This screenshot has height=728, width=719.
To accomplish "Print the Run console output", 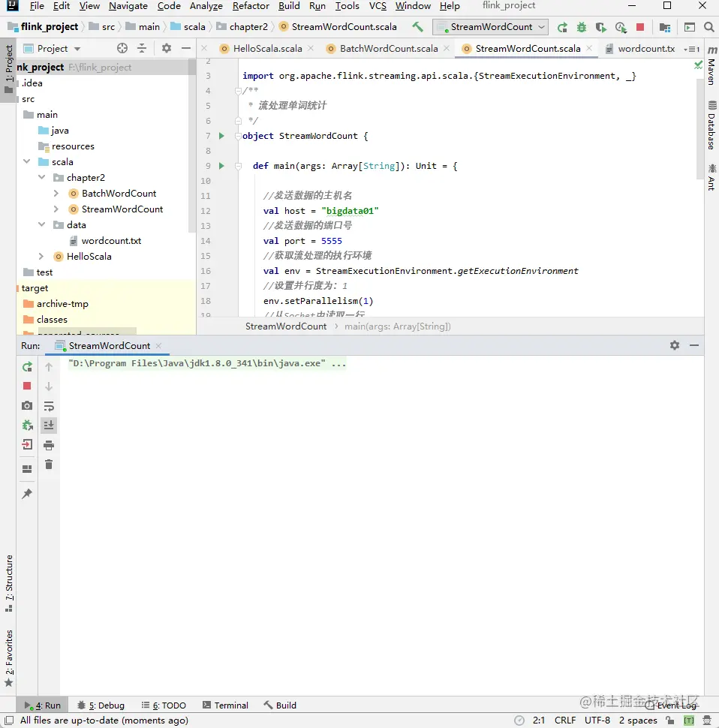I will point(49,445).
